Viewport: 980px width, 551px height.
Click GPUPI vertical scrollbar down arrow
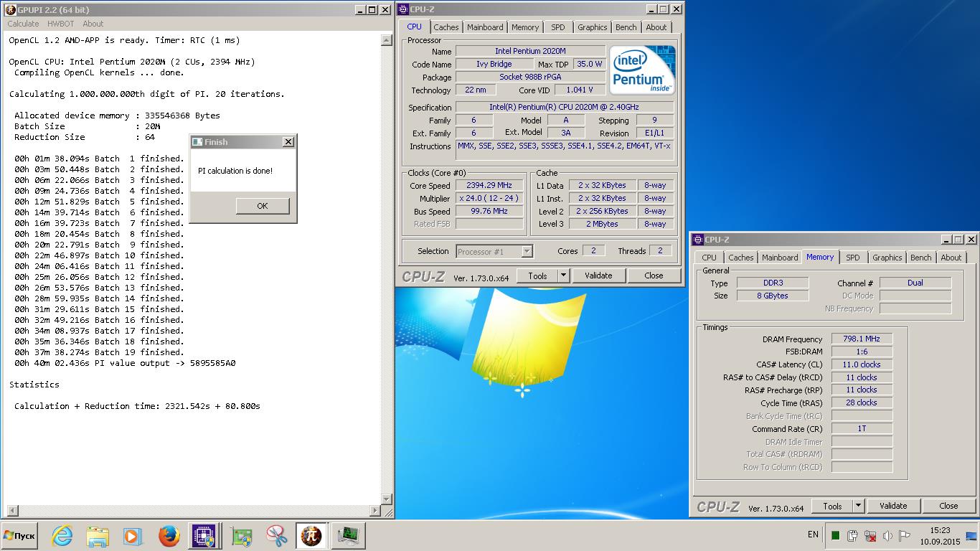387,499
